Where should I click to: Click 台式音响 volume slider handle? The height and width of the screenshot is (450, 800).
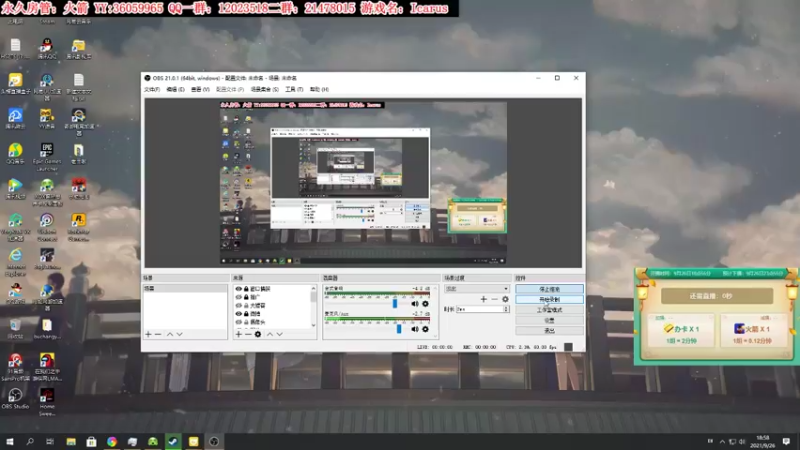coord(394,304)
